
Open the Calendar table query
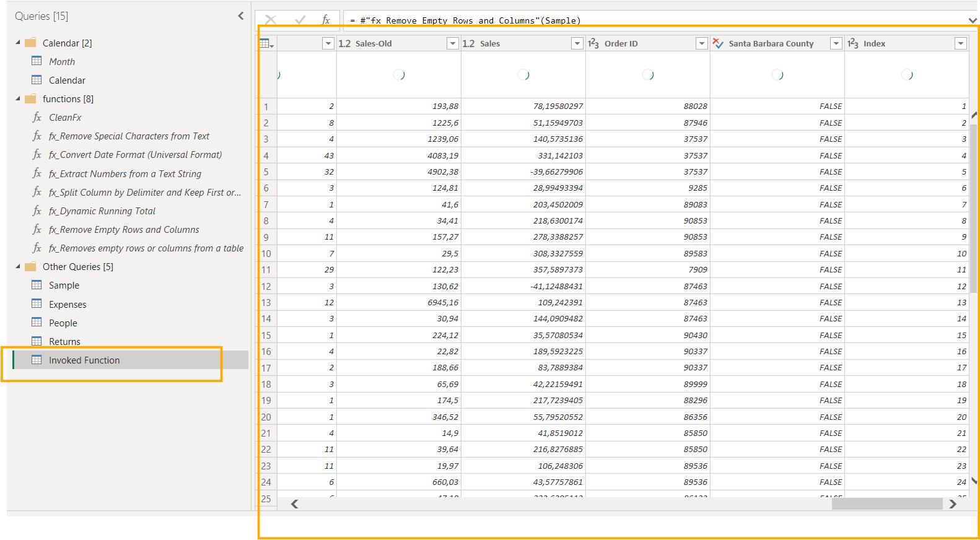67,81
